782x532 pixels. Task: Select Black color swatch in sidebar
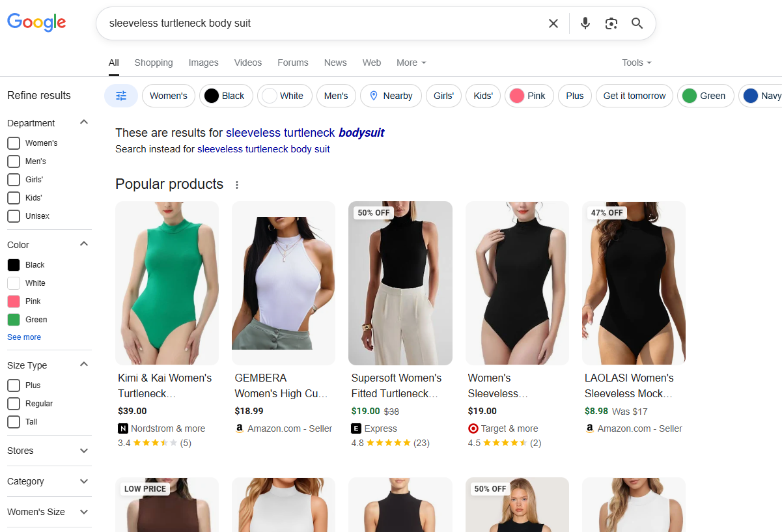(14, 265)
